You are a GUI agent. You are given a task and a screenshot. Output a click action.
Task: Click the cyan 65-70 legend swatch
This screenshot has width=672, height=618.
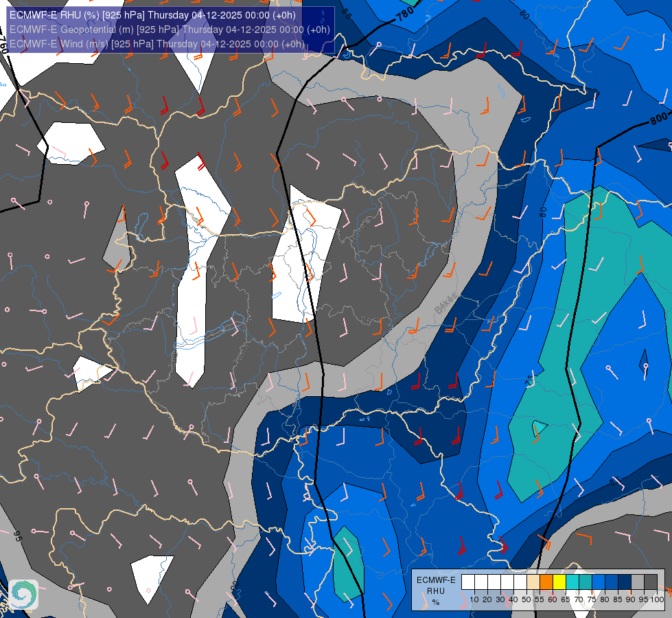coord(572,582)
